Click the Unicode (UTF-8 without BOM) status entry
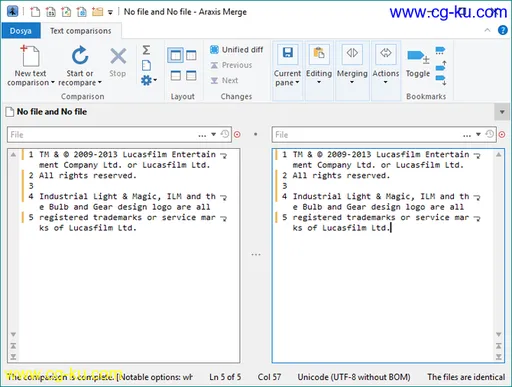The height and width of the screenshot is (387, 512). pyautogui.click(x=354, y=377)
